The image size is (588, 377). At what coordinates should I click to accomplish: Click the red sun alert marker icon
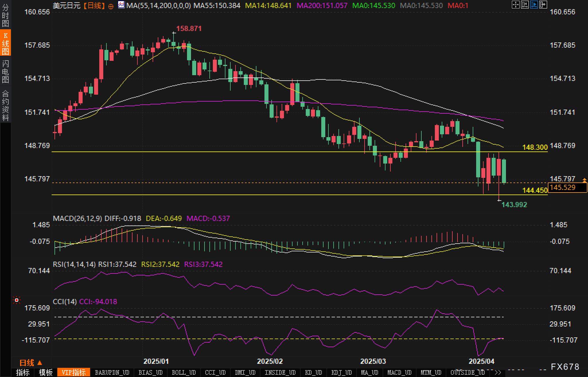tap(17, 300)
